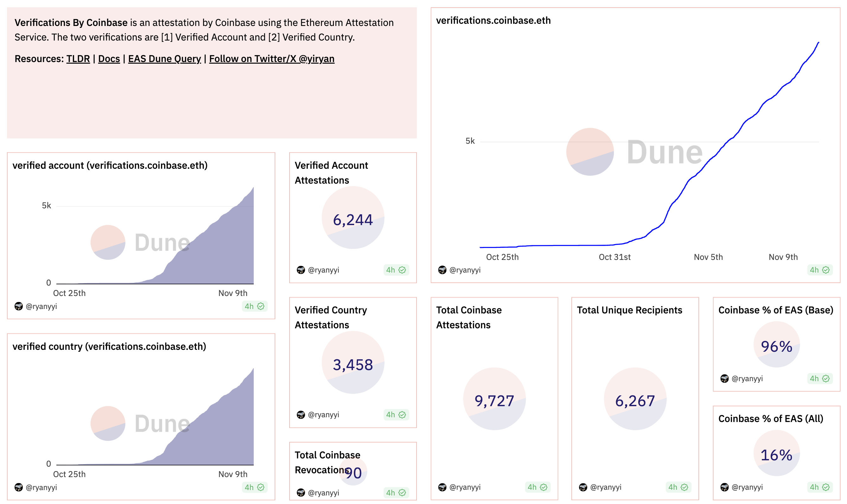This screenshot has width=847, height=504.
Task: Click avatar under verifications.coinbase.eth line chart
Action: (442, 270)
